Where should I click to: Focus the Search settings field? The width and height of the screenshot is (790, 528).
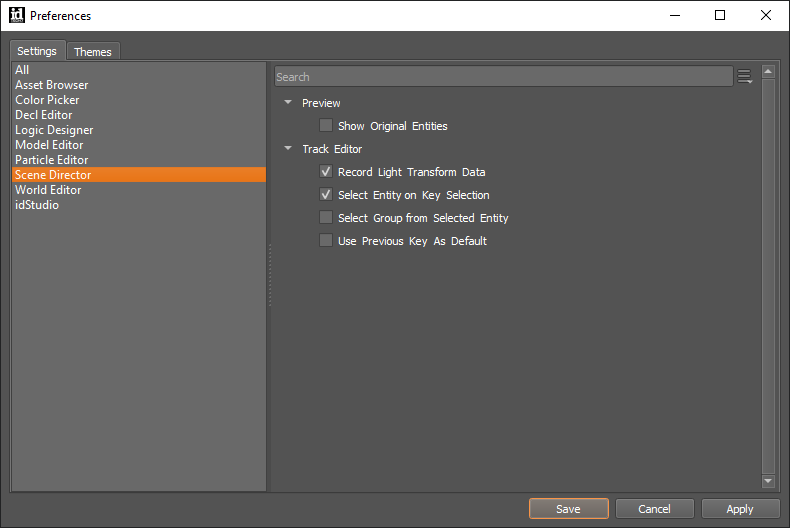pyautogui.click(x=503, y=77)
